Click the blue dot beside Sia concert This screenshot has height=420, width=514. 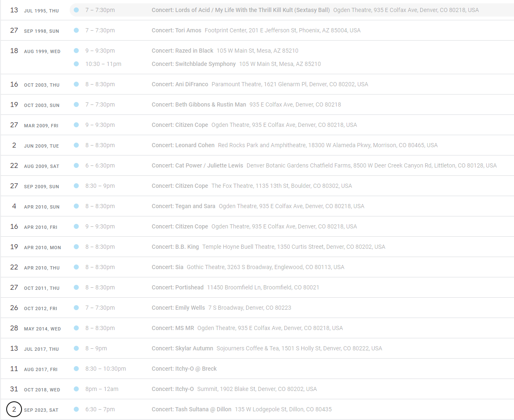click(76, 267)
